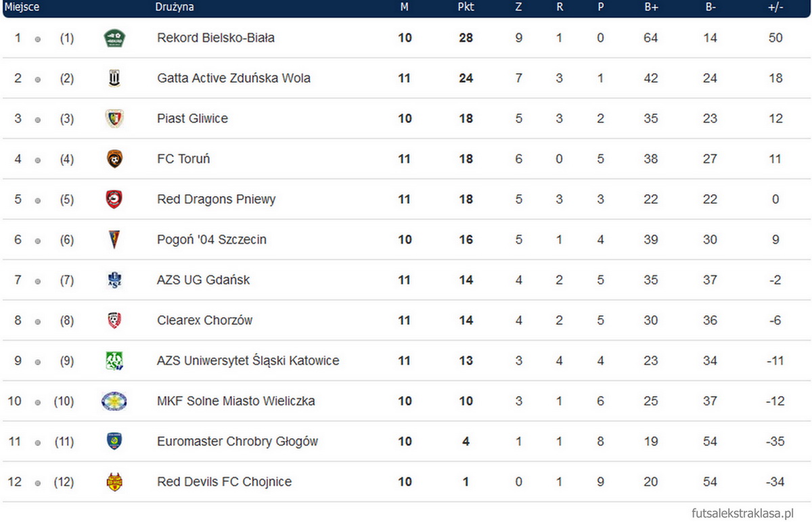Viewport: 812px width, 522px height.
Task: Click the MKF Solne Miasto Wieliczka logo
Action: tap(113, 401)
